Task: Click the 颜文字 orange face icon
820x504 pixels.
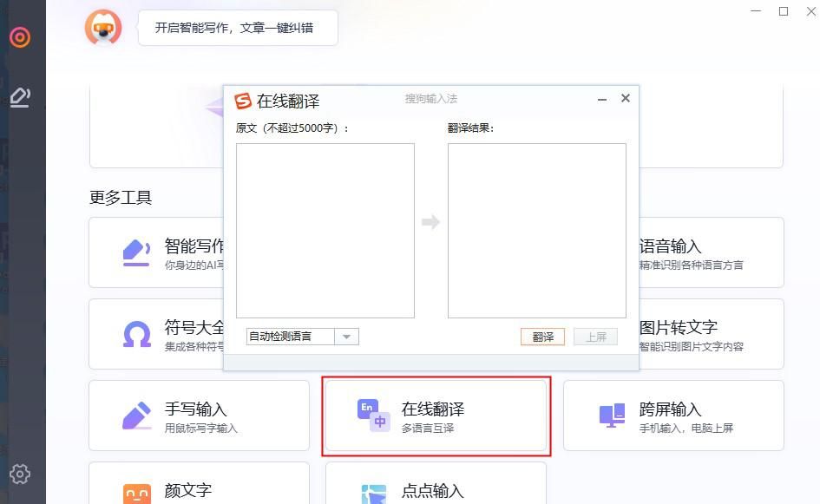Action: point(136,494)
